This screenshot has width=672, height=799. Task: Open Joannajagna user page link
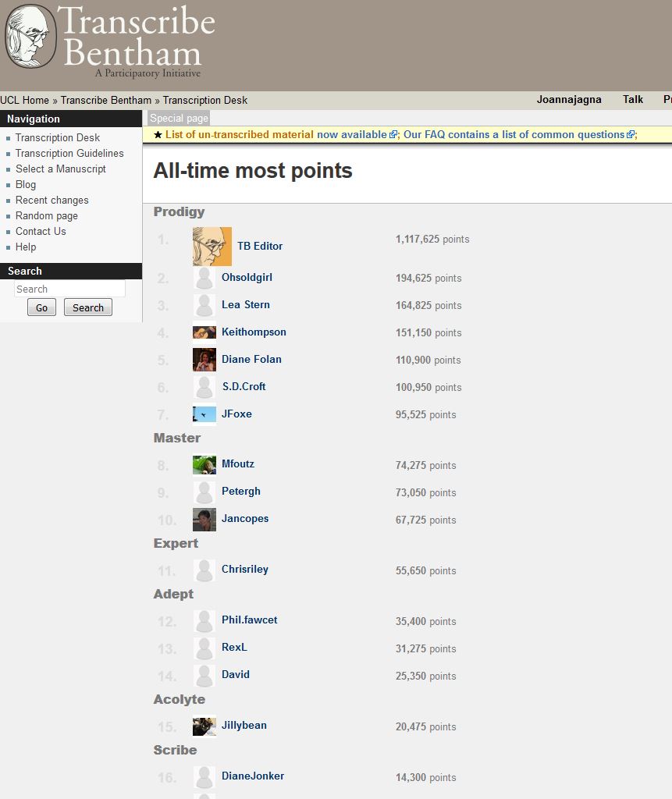[569, 100]
